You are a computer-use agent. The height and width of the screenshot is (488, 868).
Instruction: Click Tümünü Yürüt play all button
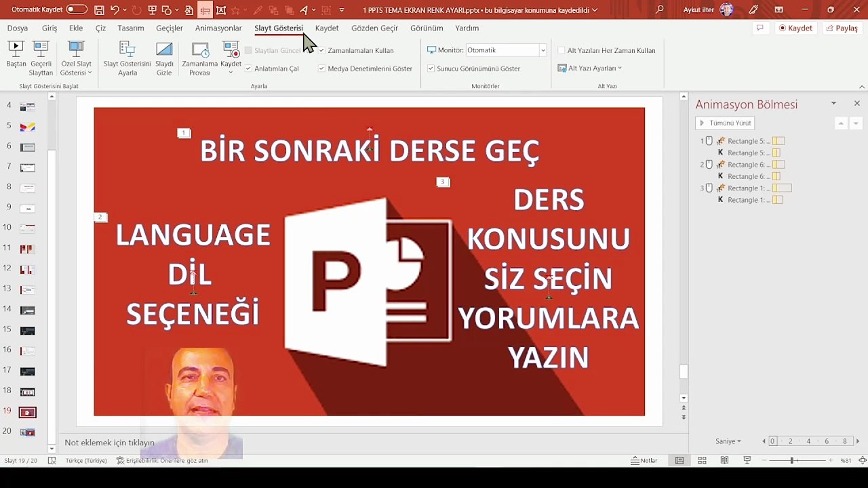[x=725, y=123]
